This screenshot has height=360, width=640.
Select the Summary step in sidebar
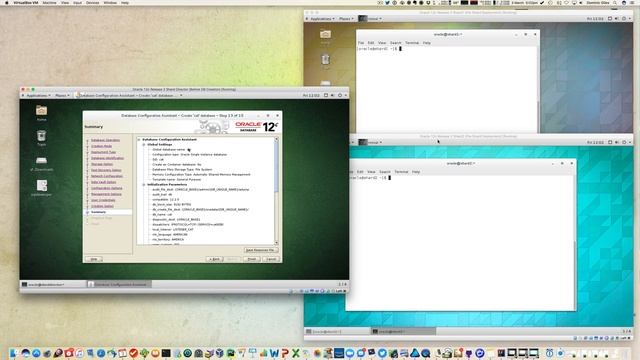[107, 212]
